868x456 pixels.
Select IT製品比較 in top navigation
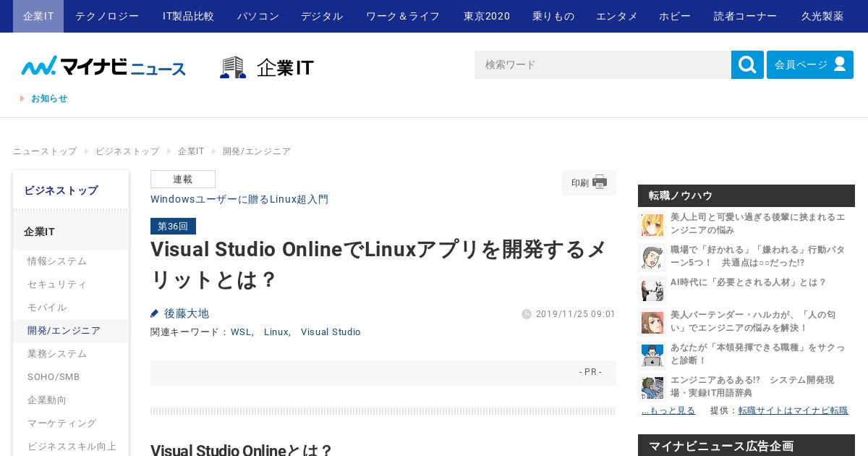[x=188, y=16]
